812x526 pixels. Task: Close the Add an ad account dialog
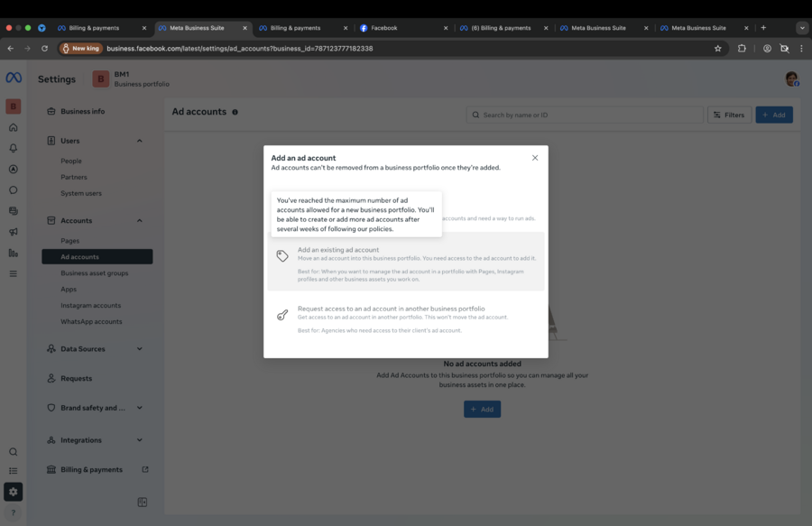535,158
